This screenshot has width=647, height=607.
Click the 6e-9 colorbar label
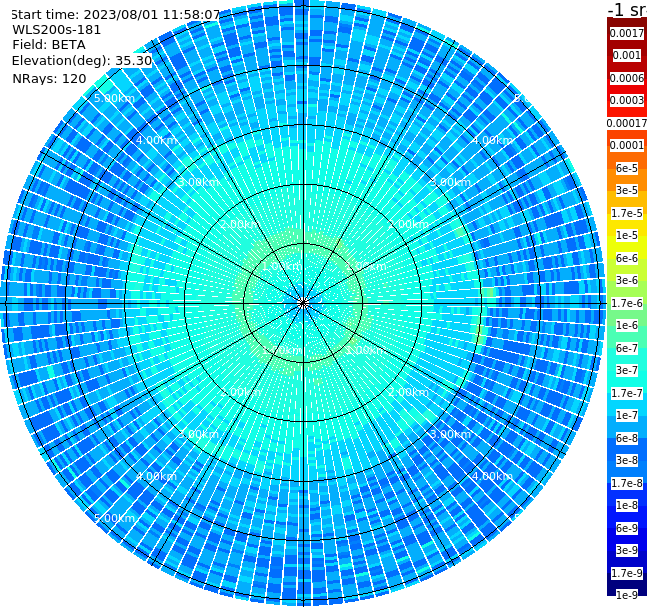point(627,528)
